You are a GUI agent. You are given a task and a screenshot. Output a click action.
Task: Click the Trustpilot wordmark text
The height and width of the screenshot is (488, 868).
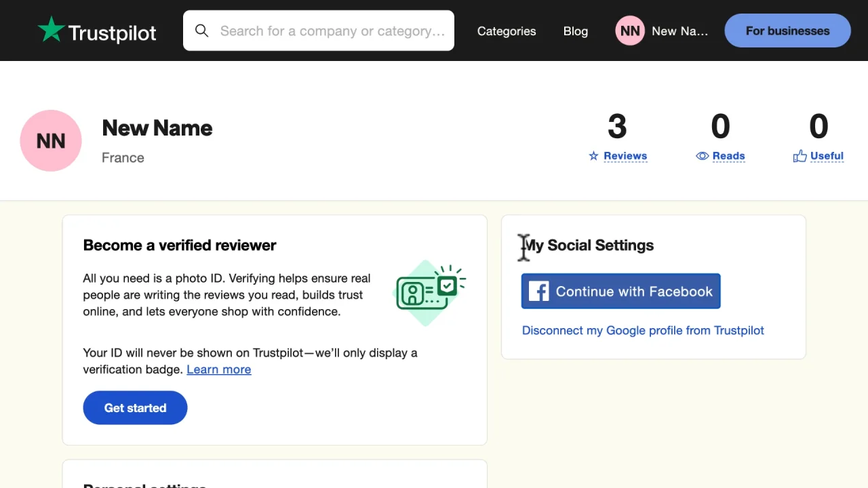tap(113, 33)
